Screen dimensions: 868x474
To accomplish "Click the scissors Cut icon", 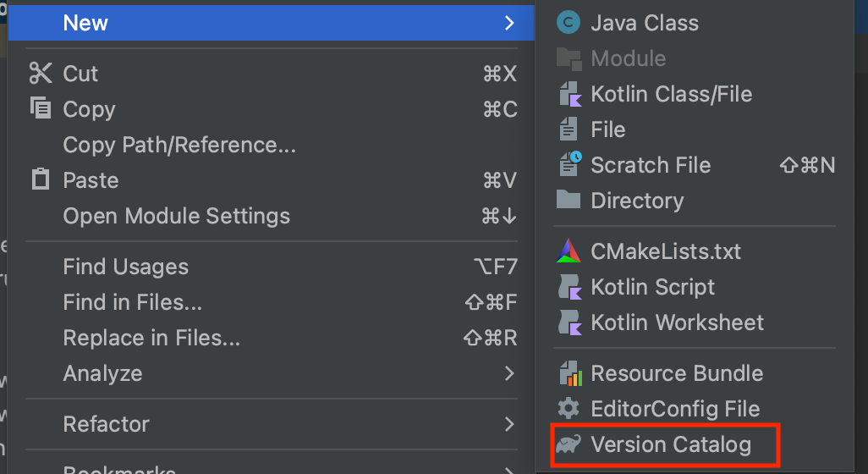I will pos(41,74).
